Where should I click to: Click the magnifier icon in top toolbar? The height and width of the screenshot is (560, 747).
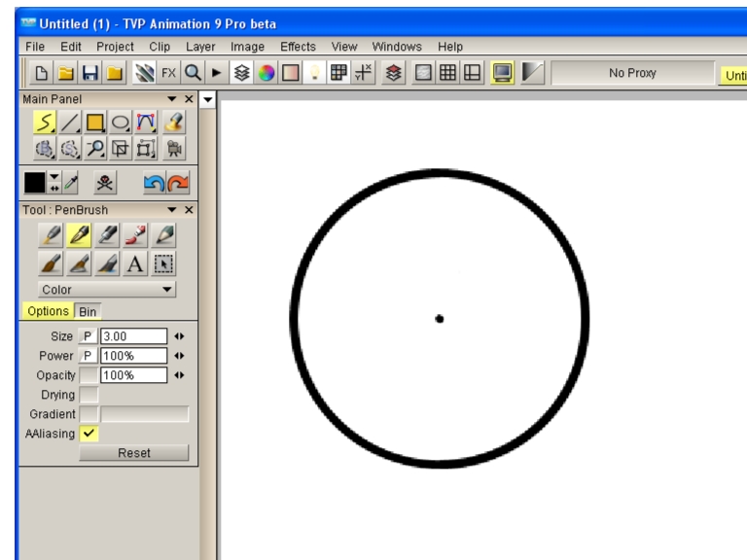[193, 73]
